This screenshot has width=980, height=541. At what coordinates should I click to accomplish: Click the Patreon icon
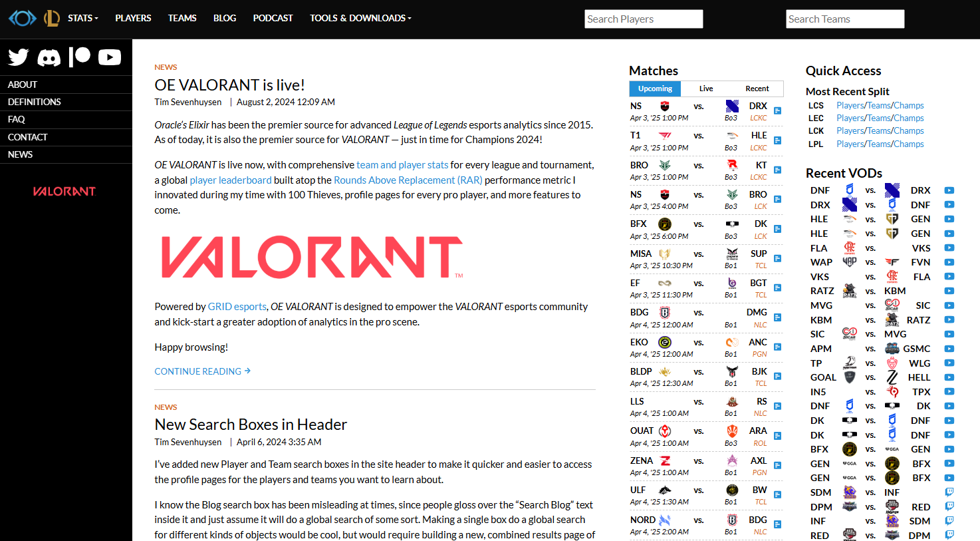click(80, 57)
